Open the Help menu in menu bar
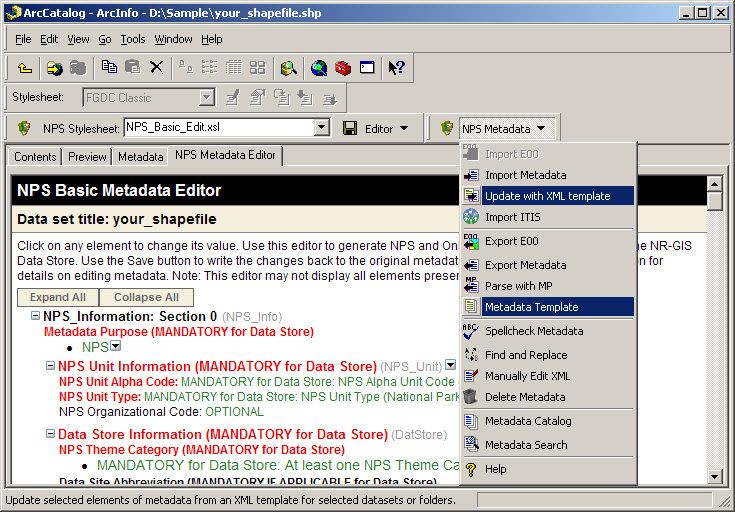 tap(211, 39)
